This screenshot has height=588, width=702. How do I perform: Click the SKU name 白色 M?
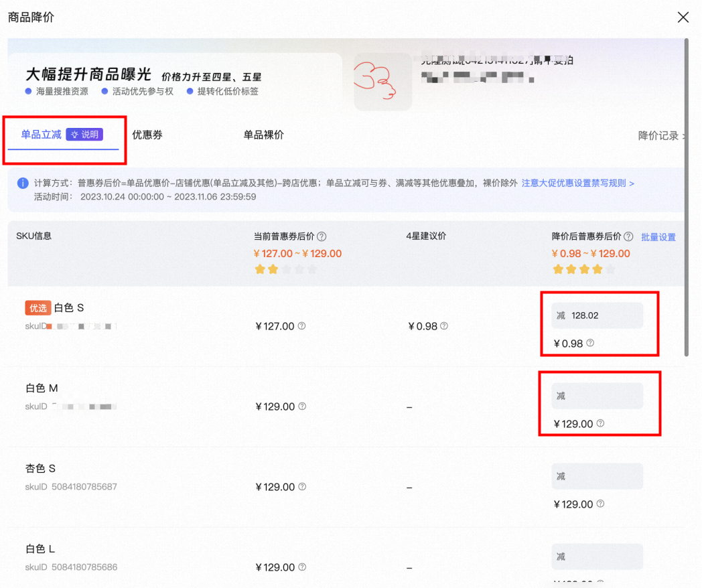point(42,388)
